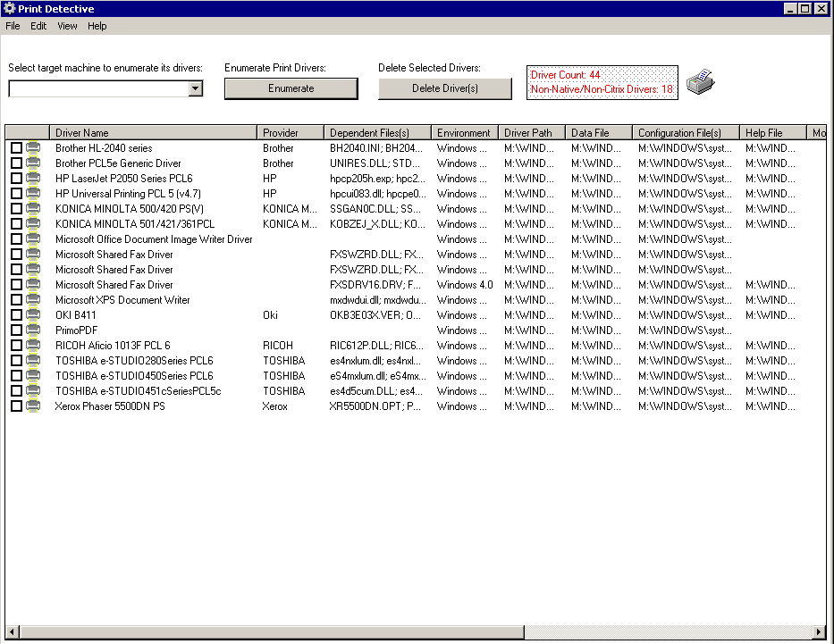Viewport: 834px width, 644px height.
Task: Mark checkbox for Xerox Phaser 5500DN PS
Action: 16,406
